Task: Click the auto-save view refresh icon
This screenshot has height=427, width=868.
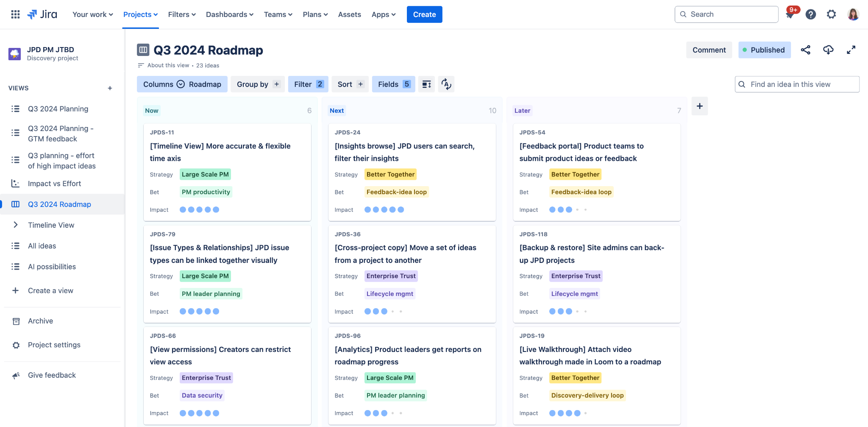Action: 446,84
